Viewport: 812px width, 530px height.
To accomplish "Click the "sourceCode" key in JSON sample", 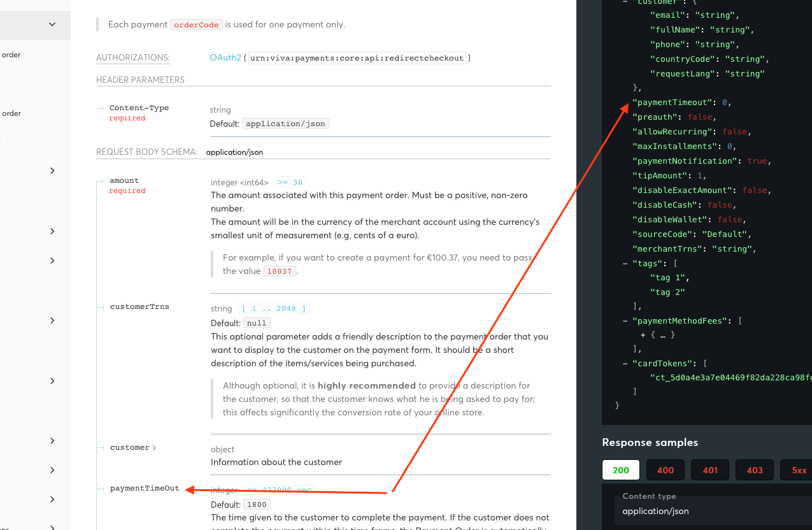I will click(662, 234).
